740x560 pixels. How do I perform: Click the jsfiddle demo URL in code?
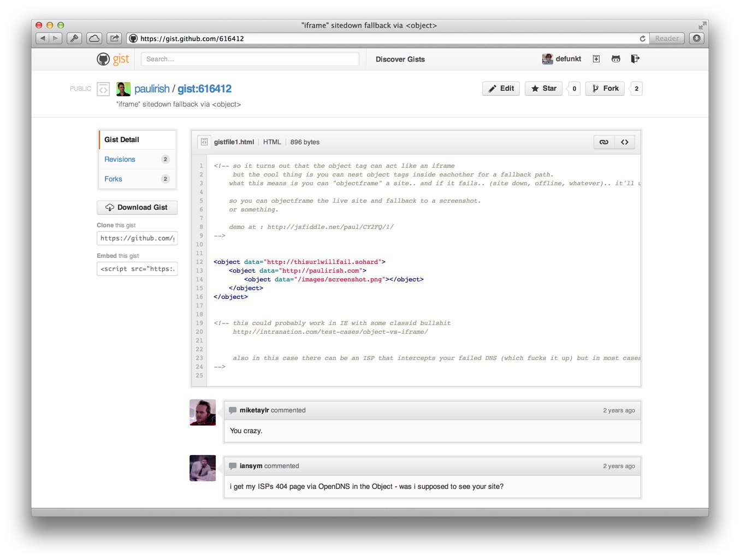(x=330, y=227)
